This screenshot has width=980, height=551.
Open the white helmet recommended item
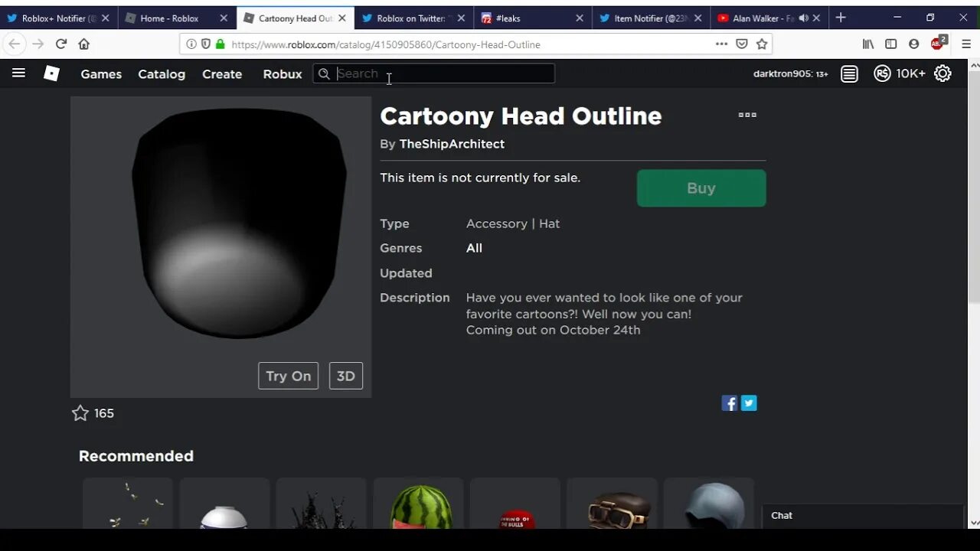click(x=224, y=505)
